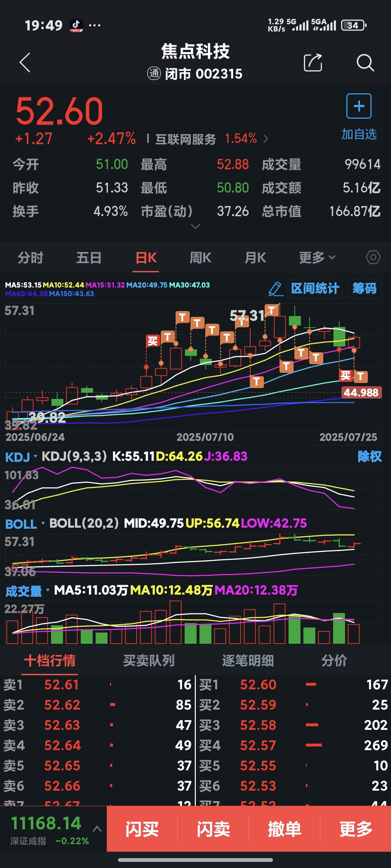Tap the 成交额 5.16亿 value

point(361,188)
